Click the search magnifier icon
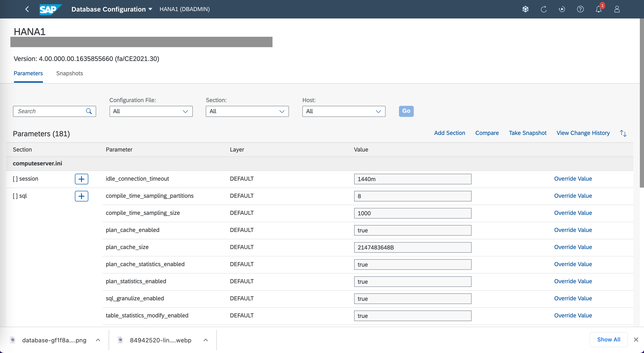 coord(89,111)
